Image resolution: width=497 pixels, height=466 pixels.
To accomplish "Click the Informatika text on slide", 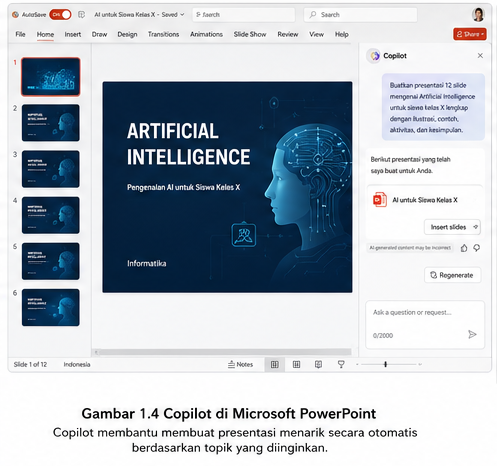I will 147,264.
